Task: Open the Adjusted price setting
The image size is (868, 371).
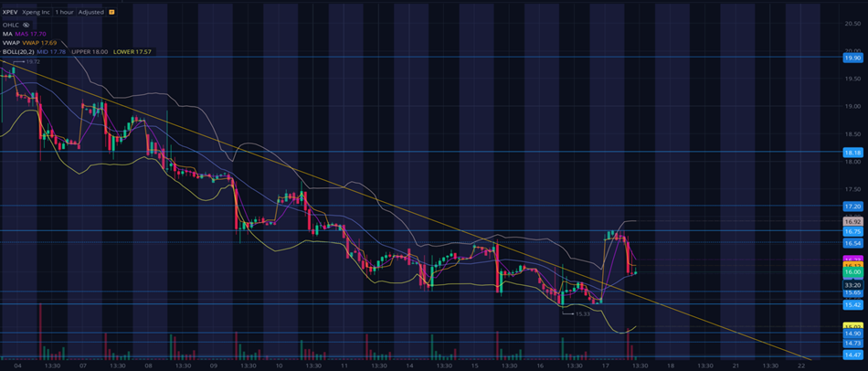Action: tap(90, 12)
